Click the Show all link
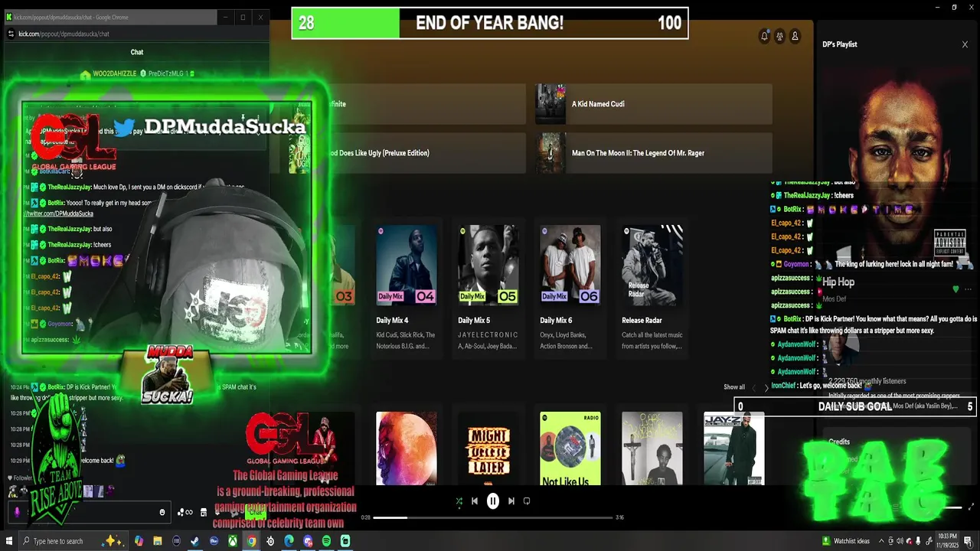980x551 pixels. 734,387
